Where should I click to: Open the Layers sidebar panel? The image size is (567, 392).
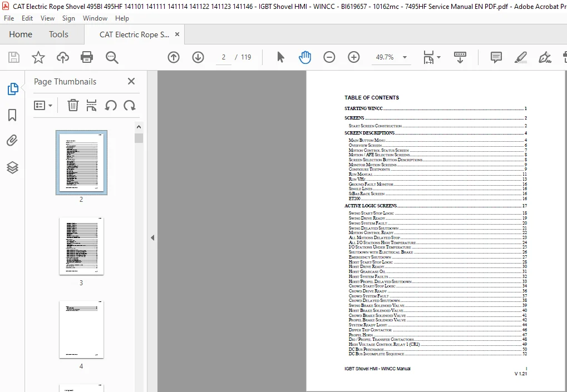coord(12,167)
